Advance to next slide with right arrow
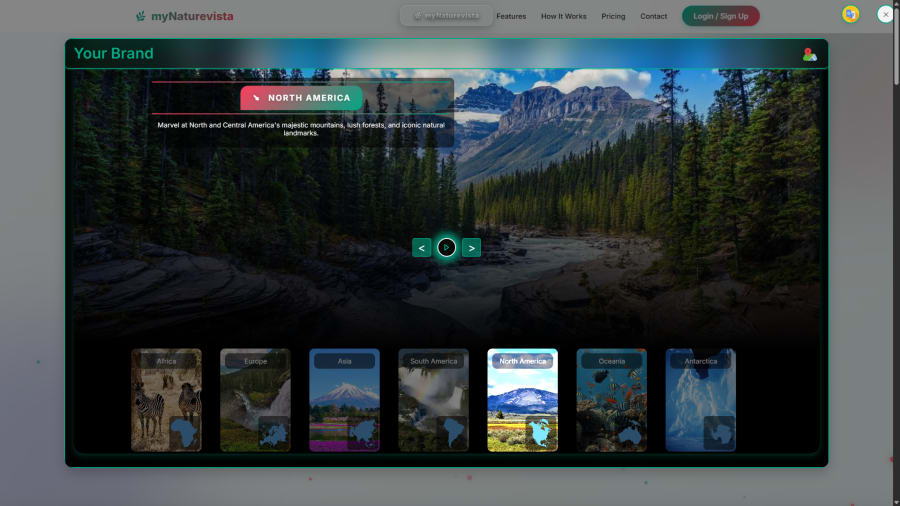The width and height of the screenshot is (900, 506). (471, 248)
